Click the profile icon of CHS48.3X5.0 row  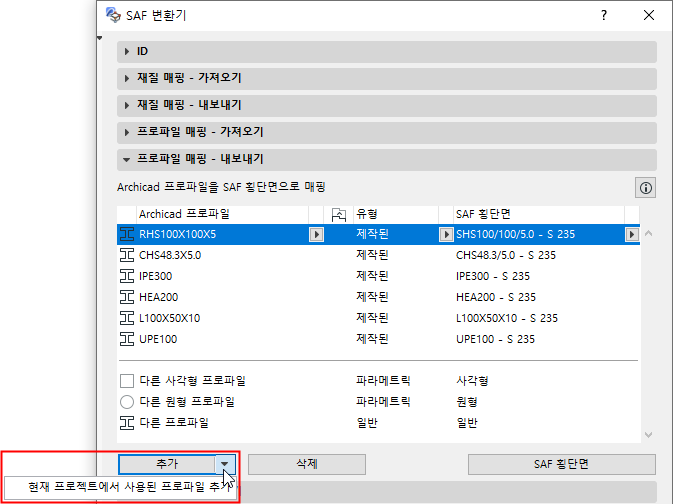coord(127,255)
